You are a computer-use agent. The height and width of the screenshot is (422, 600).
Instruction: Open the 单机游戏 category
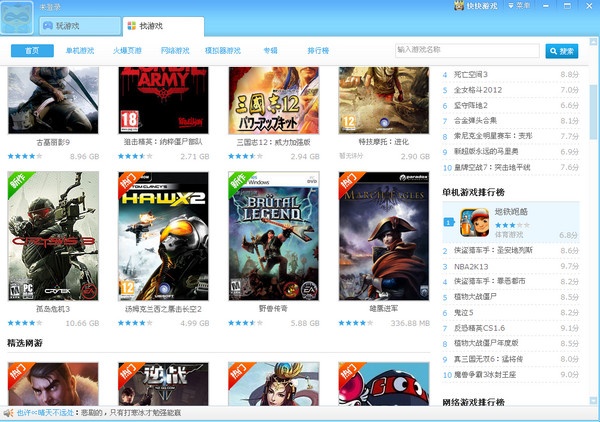(x=80, y=51)
